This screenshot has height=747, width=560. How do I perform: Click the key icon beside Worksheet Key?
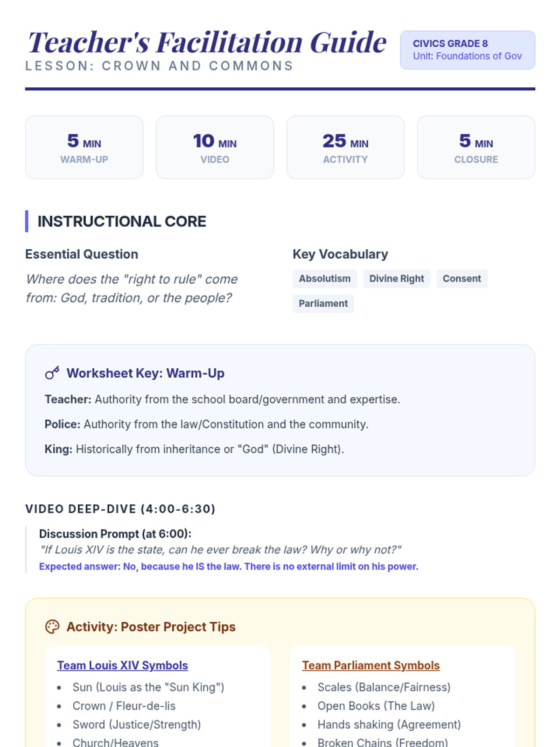(x=52, y=373)
